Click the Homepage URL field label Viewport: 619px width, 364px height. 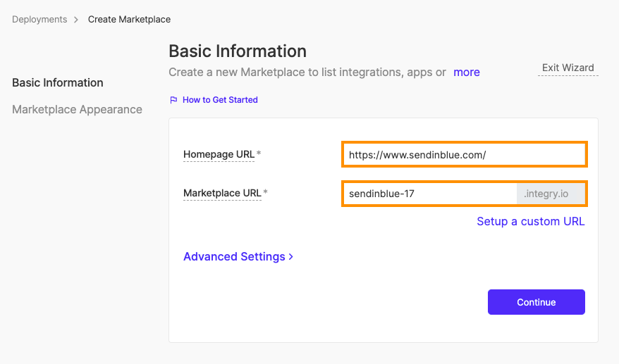tap(219, 154)
